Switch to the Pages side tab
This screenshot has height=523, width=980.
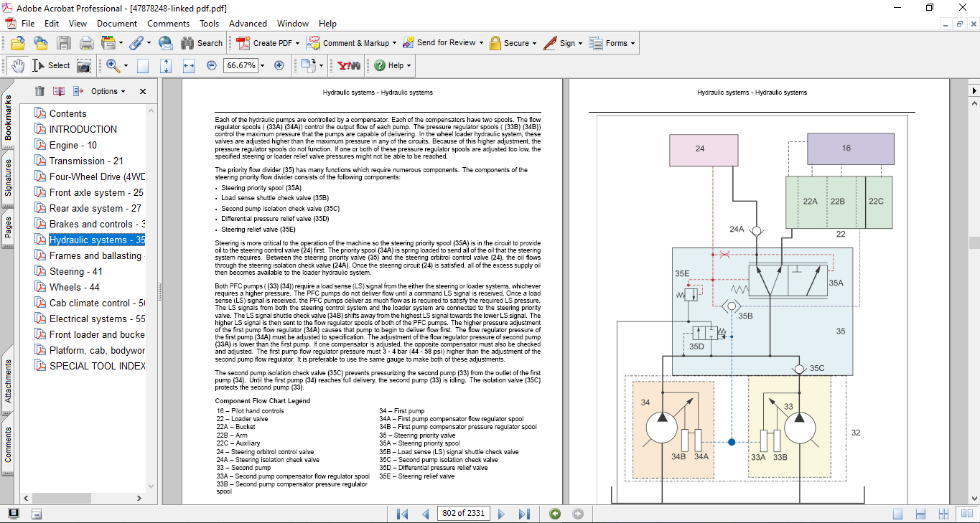coord(8,225)
